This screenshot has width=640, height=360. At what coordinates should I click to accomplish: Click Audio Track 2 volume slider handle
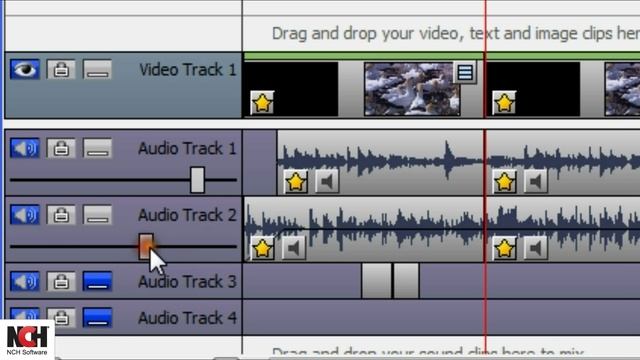146,246
